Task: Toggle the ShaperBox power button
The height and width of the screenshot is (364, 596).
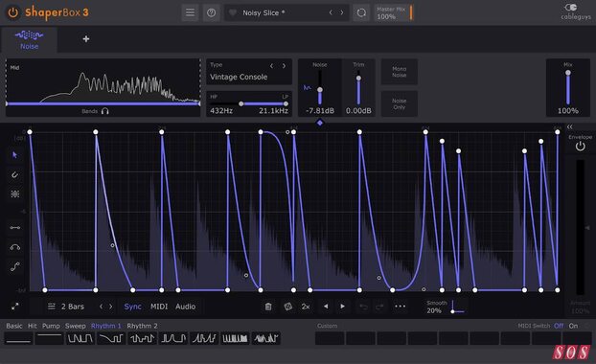Action: 12,12
